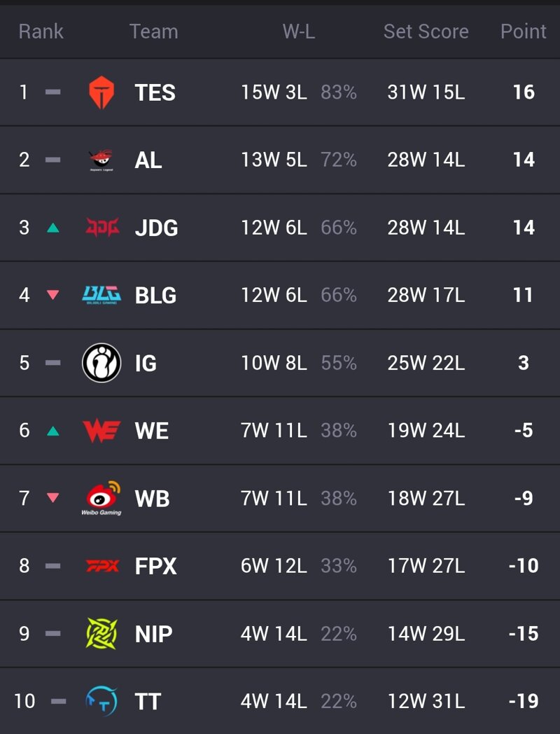Select the TT team logo

(101, 701)
